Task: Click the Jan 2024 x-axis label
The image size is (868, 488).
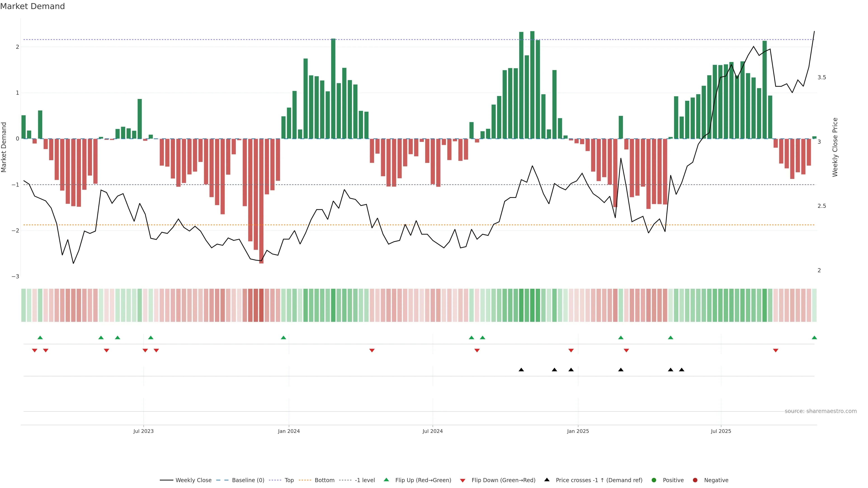Action: coord(289,432)
